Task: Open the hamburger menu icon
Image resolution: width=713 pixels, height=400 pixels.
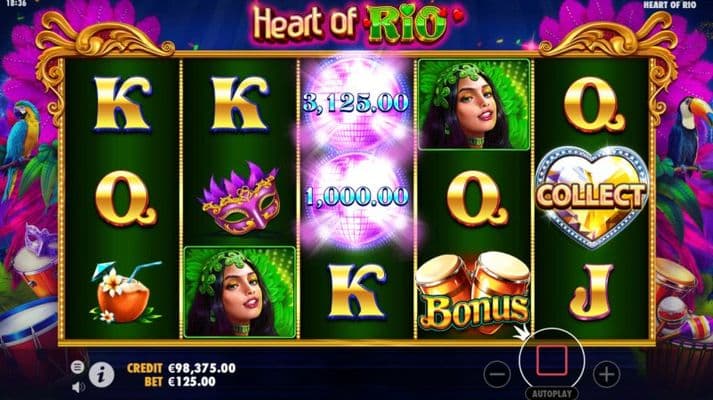Action: click(x=77, y=366)
